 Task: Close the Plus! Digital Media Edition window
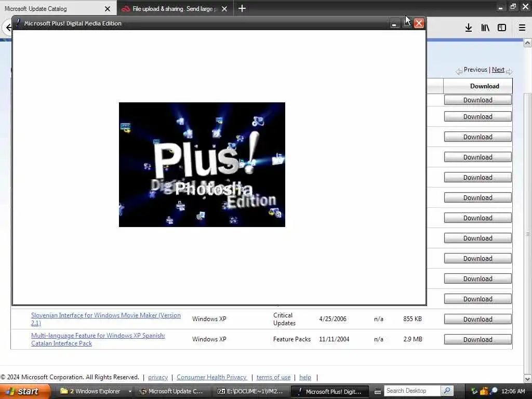(x=419, y=23)
